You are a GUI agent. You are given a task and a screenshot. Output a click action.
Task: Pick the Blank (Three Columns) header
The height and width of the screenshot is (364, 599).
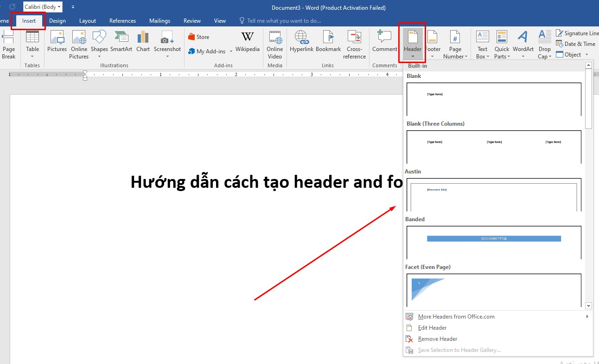(x=494, y=147)
